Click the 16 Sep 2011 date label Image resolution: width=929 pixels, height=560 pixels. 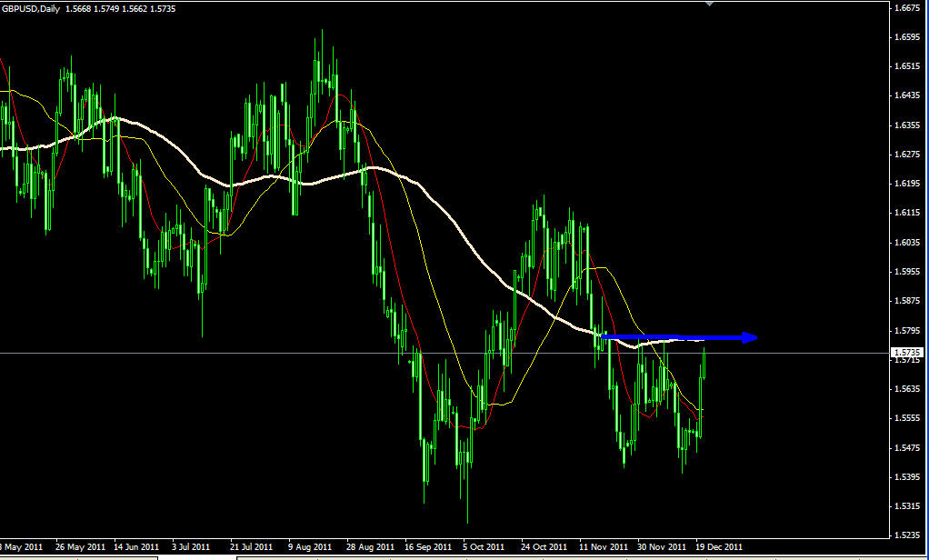click(428, 547)
